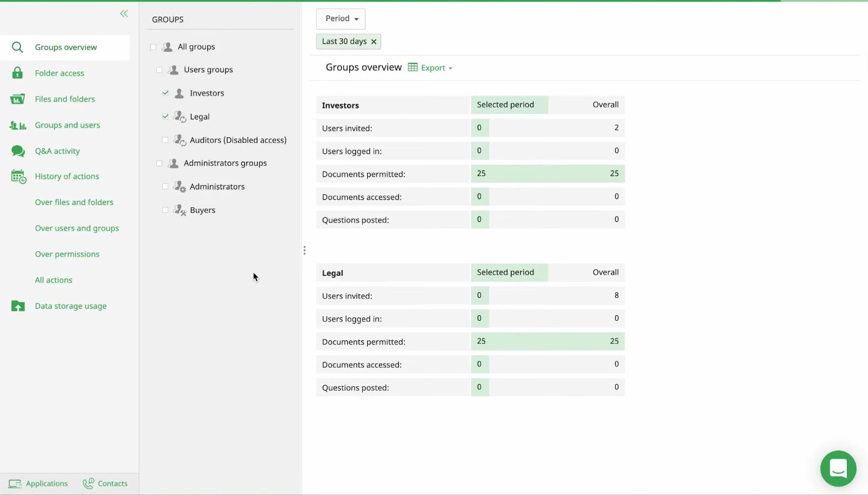Screen dimensions: 868x495
Task: Collapse the left sidebar with double chevron
Action: coord(124,14)
